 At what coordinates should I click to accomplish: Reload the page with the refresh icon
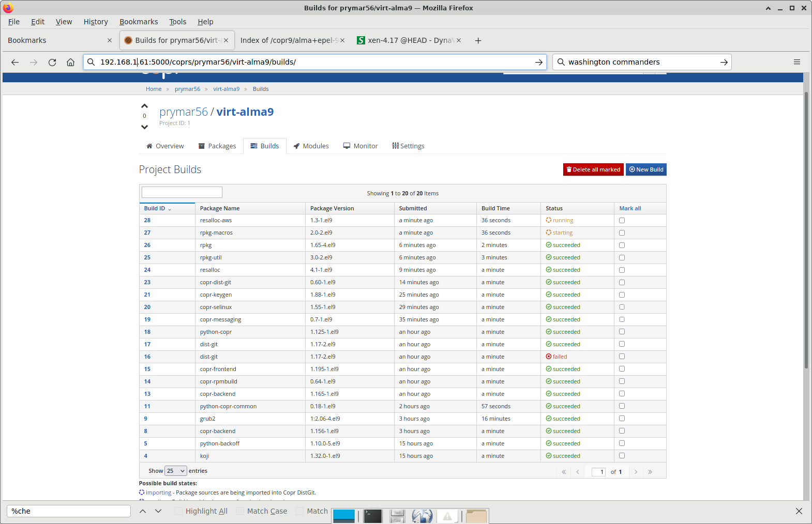(52, 62)
